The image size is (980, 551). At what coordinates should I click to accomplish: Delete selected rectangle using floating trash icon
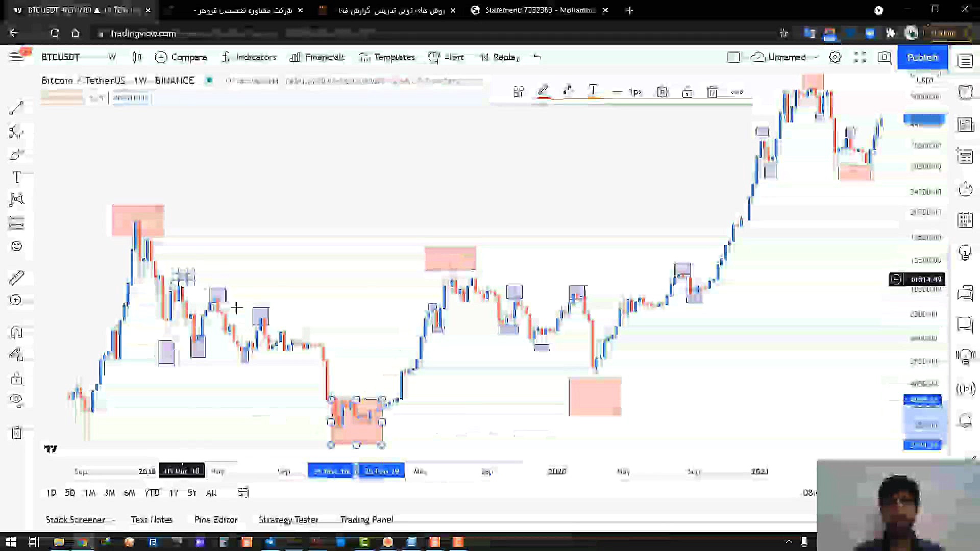(x=712, y=92)
